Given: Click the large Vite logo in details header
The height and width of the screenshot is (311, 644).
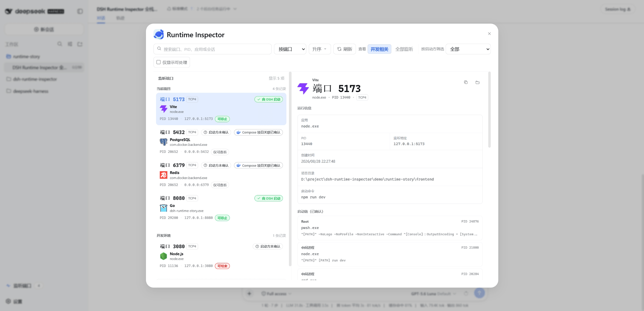Looking at the screenshot, I should pos(303,89).
